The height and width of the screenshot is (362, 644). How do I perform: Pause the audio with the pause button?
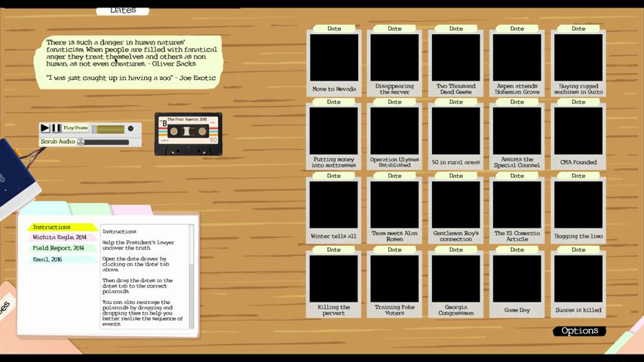tap(56, 128)
